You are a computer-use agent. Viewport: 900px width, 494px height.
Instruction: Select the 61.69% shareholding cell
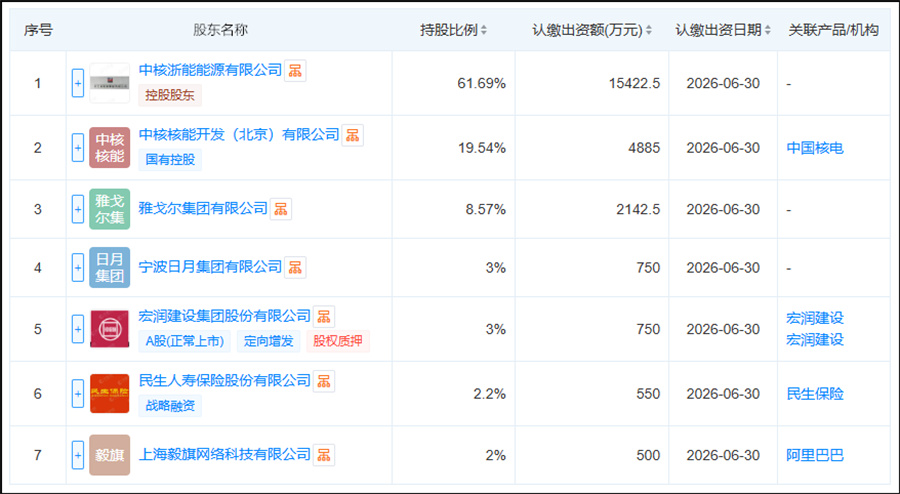click(482, 83)
